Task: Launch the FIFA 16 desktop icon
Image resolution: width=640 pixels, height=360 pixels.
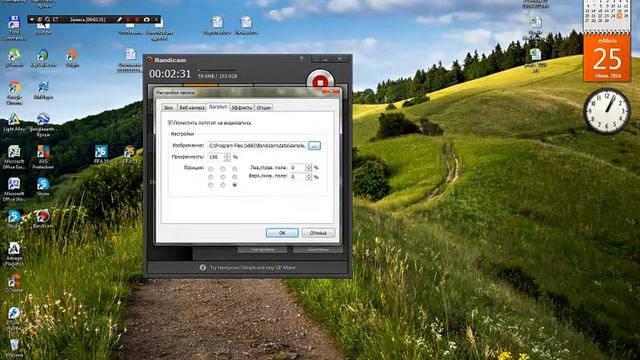Action: pos(101,155)
